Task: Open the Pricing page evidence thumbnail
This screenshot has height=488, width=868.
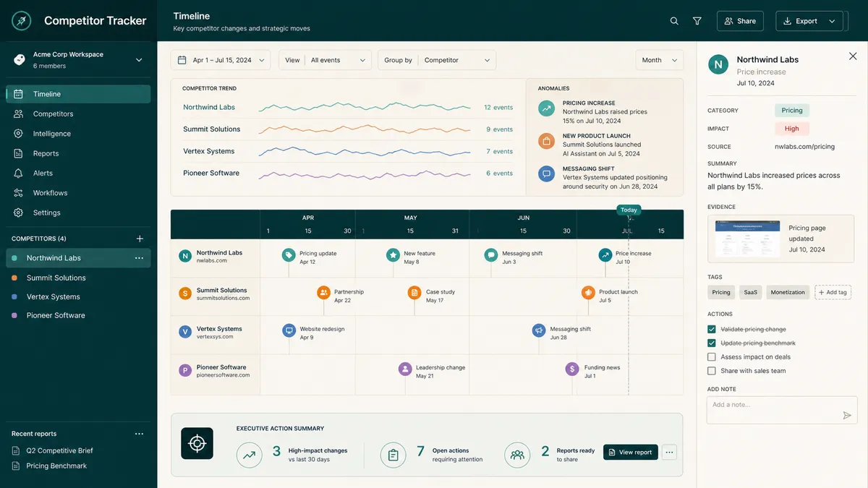Action: click(747, 239)
